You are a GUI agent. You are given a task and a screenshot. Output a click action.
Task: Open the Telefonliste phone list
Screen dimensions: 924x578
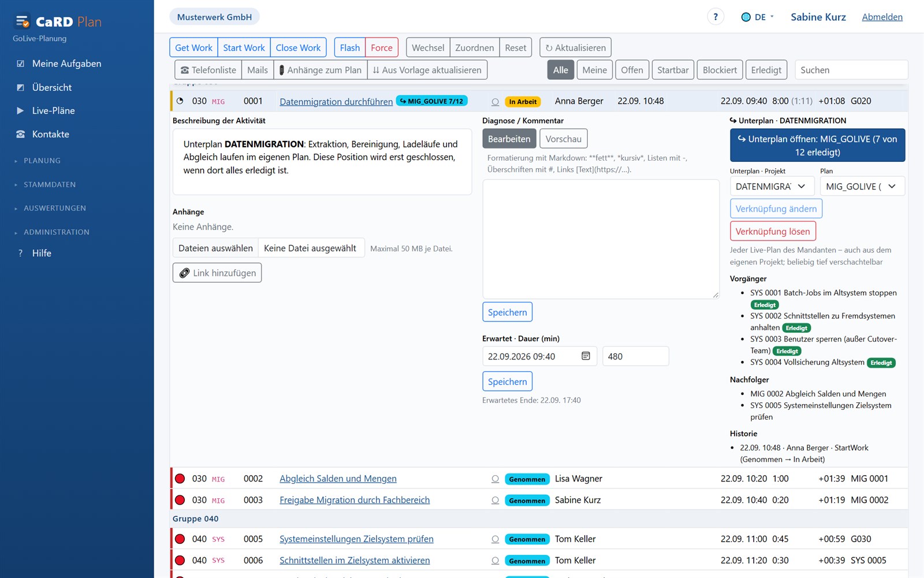[x=208, y=70]
